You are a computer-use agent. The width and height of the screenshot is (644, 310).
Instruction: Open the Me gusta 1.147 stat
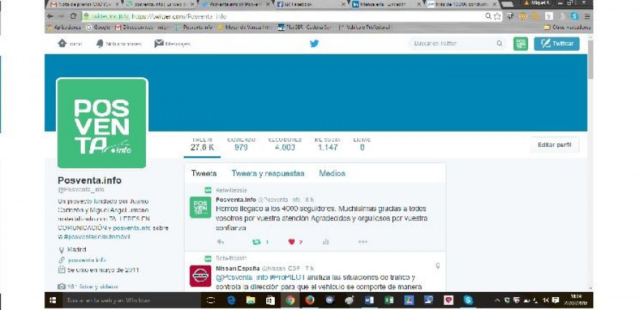pyautogui.click(x=327, y=144)
